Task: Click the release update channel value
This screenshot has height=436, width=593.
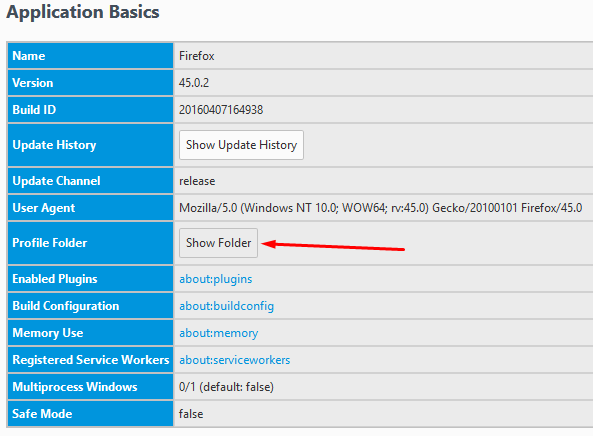Action: 197,181
